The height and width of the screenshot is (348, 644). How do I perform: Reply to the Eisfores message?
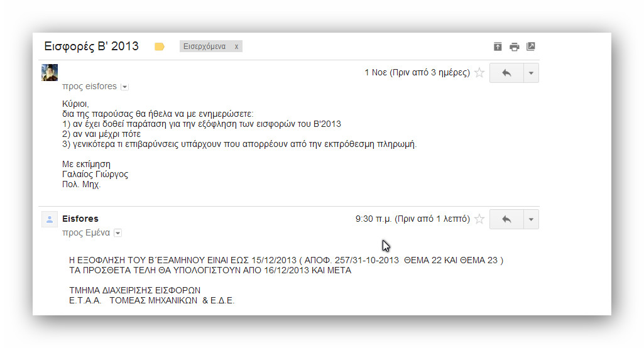pos(506,219)
